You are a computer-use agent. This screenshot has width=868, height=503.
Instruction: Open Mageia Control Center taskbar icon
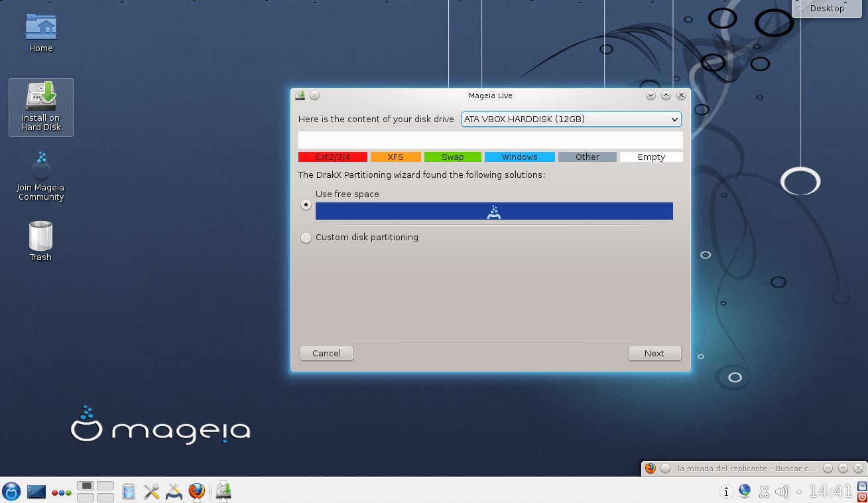point(174,492)
